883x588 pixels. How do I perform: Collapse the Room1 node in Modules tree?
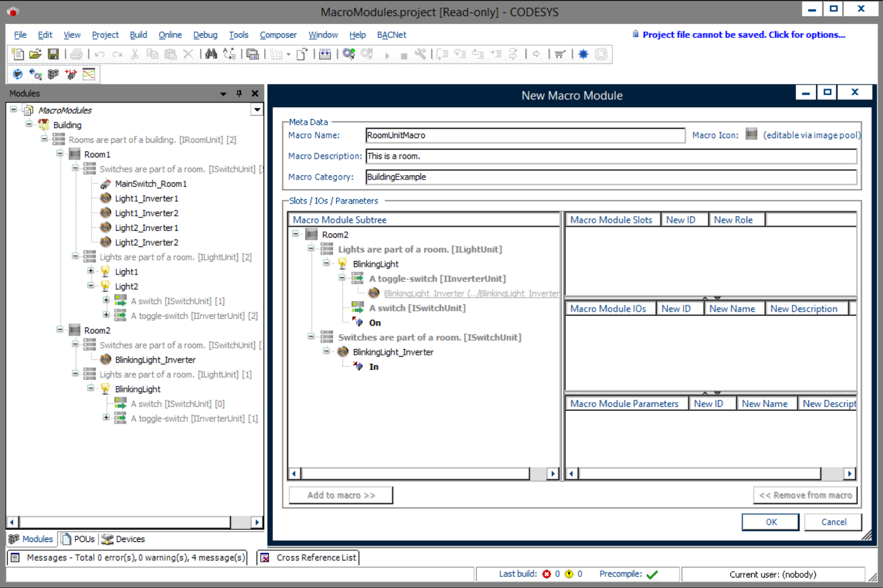click(60, 154)
